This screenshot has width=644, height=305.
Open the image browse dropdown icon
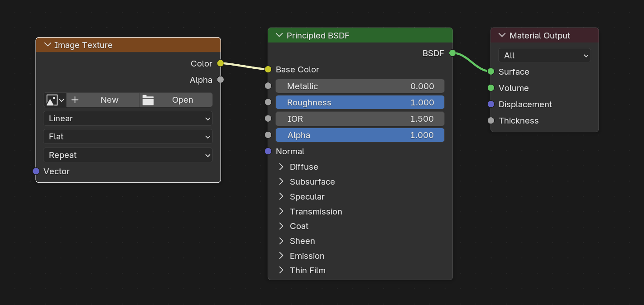pyautogui.click(x=55, y=100)
